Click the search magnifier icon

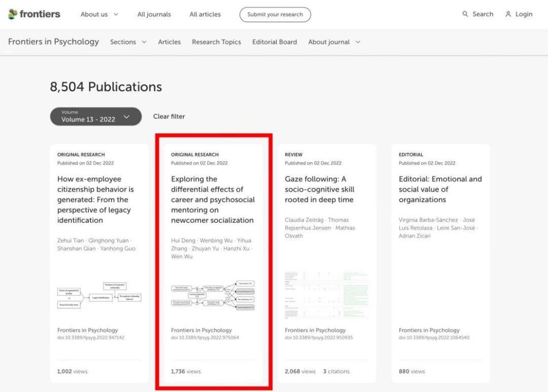465,14
